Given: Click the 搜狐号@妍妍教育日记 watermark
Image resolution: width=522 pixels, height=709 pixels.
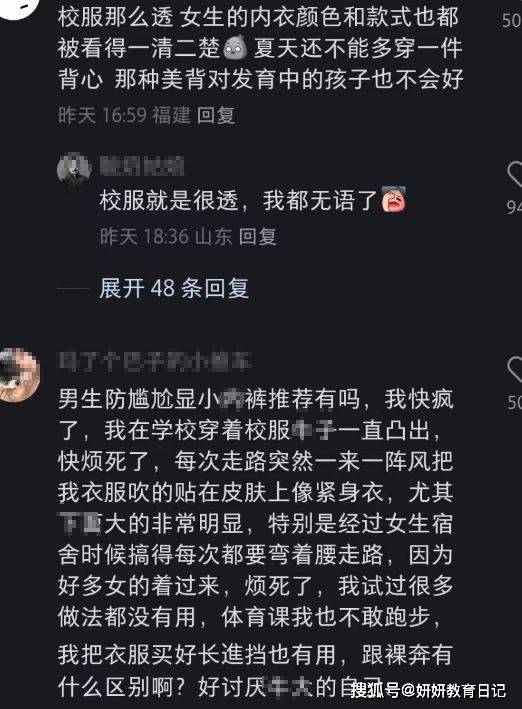Looking at the screenshot, I should pyautogui.click(x=428, y=690).
